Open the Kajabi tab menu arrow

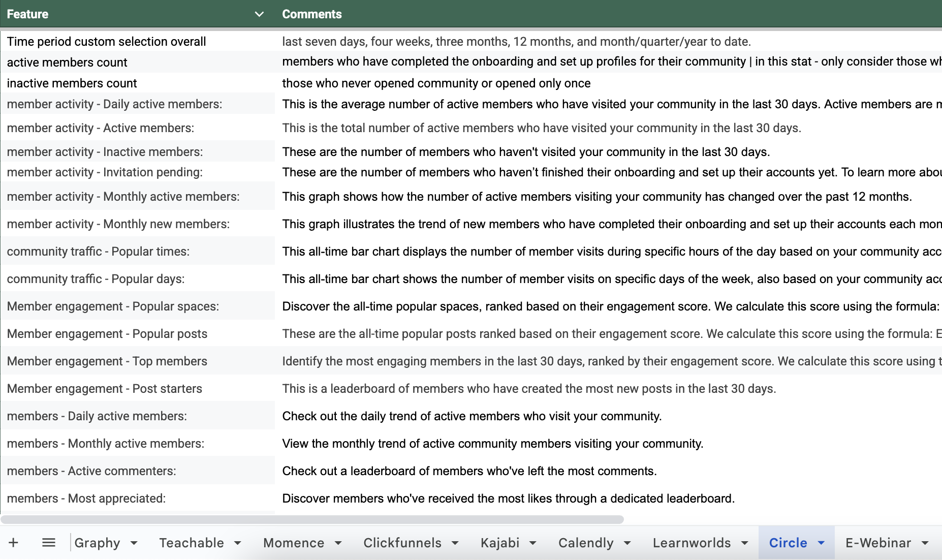(x=533, y=543)
